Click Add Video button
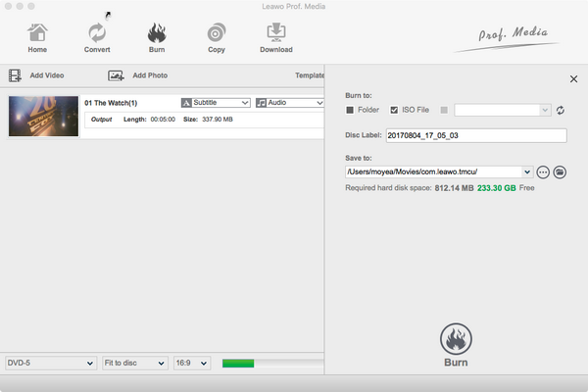Screen dimensions: 588x392 (37, 75)
